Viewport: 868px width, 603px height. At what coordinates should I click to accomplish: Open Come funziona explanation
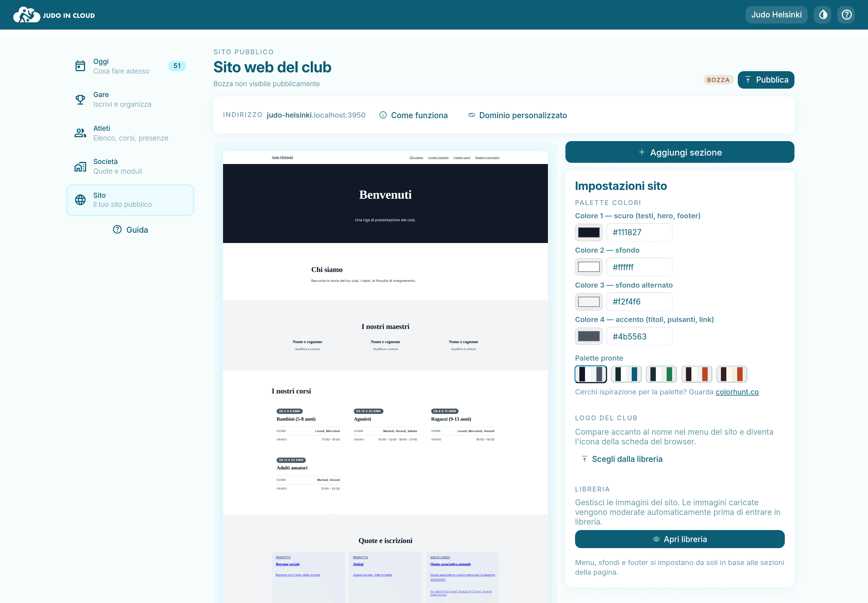414,115
